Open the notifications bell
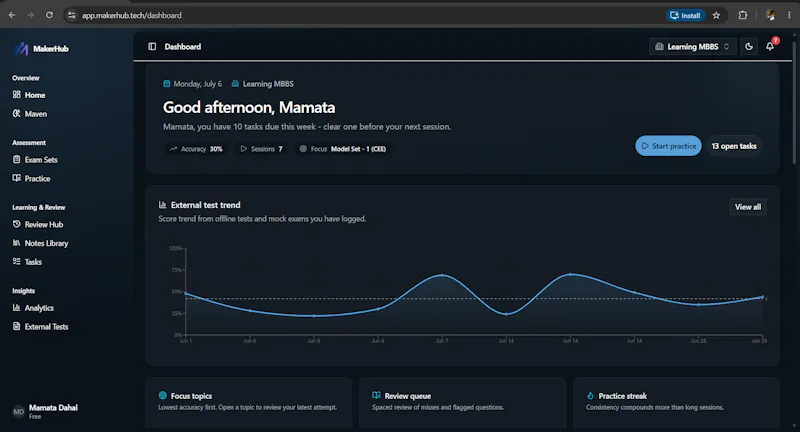 pos(770,46)
